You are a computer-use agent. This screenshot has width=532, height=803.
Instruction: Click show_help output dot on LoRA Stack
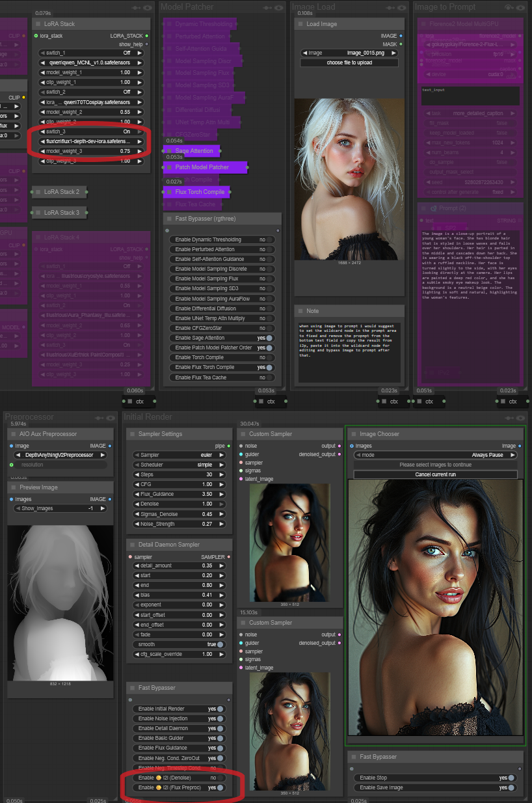coord(147,44)
